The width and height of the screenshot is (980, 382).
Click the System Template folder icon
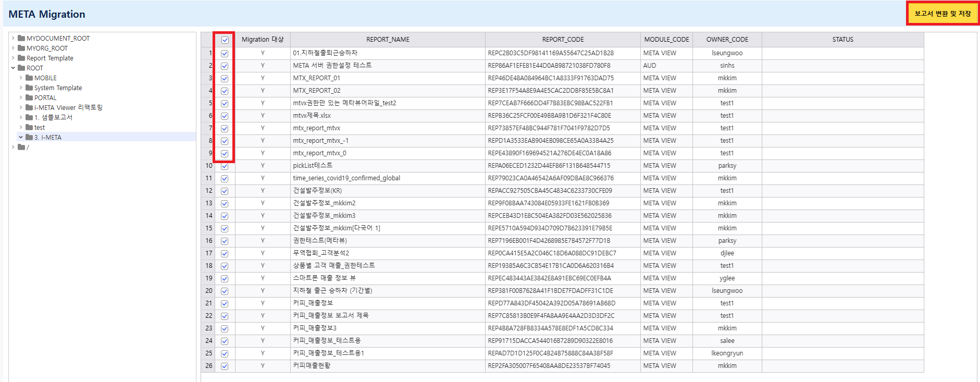(29, 88)
